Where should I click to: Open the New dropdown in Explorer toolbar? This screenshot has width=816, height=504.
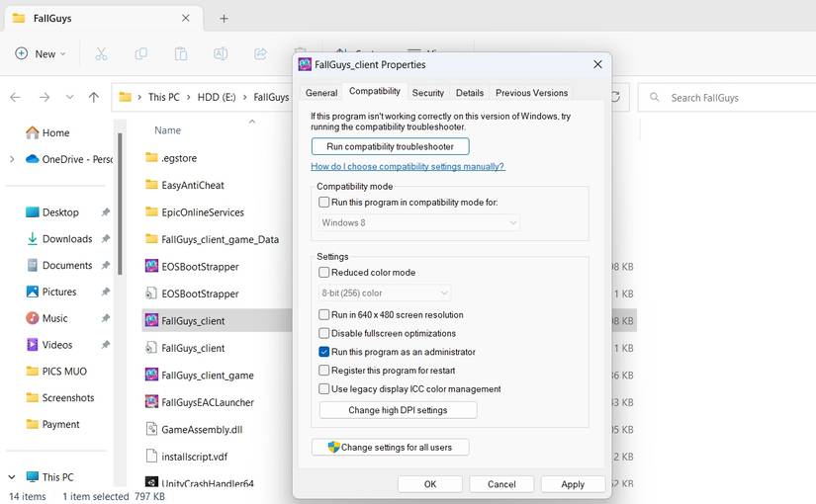click(x=41, y=53)
